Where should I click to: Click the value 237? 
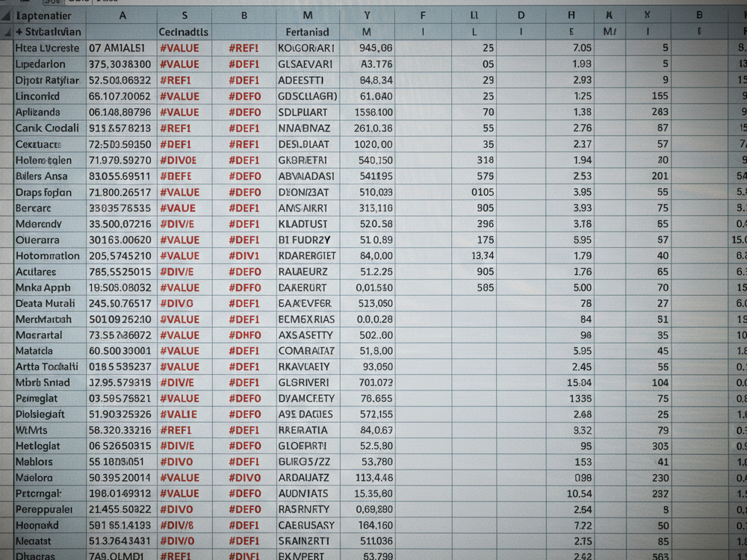pos(660,494)
